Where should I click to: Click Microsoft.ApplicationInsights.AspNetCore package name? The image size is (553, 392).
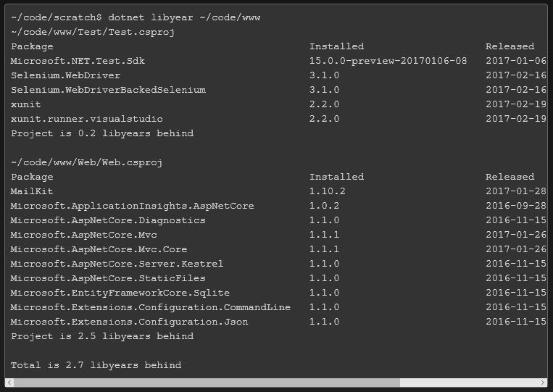(132, 206)
